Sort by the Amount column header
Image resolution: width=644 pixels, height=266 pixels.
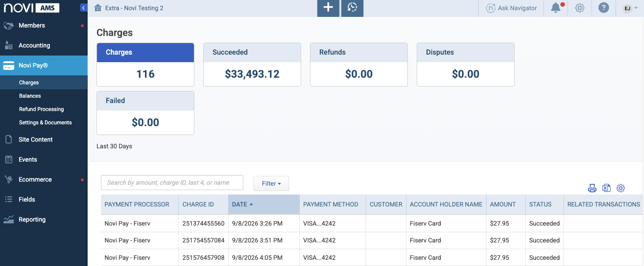click(506, 204)
